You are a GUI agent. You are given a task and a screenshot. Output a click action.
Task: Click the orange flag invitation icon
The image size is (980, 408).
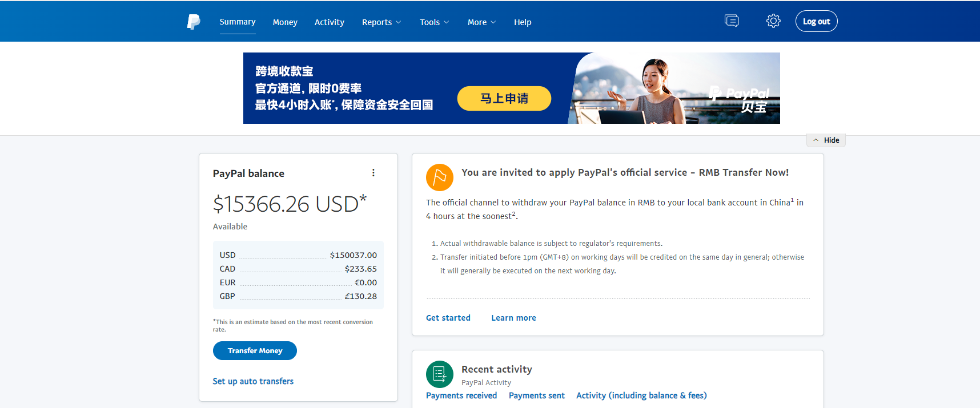440,177
